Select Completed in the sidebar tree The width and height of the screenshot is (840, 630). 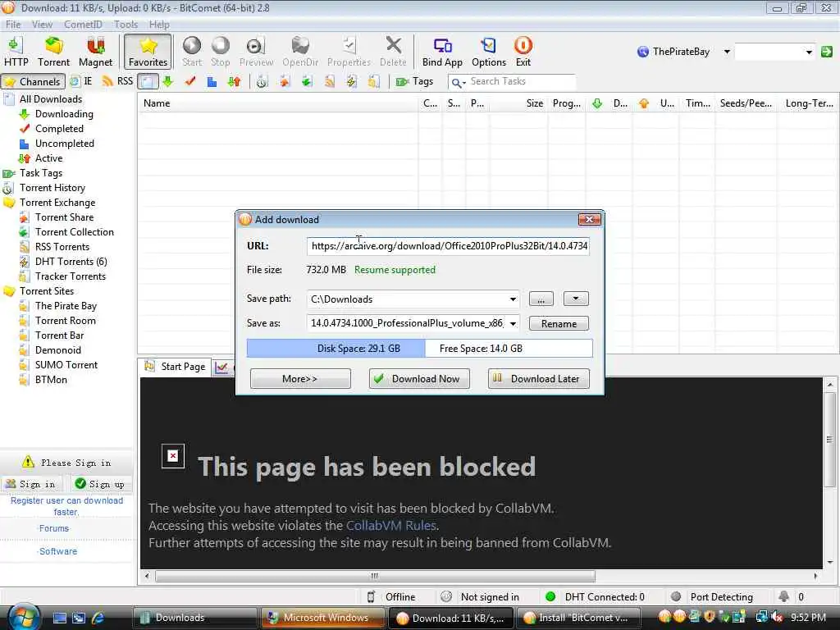point(59,129)
